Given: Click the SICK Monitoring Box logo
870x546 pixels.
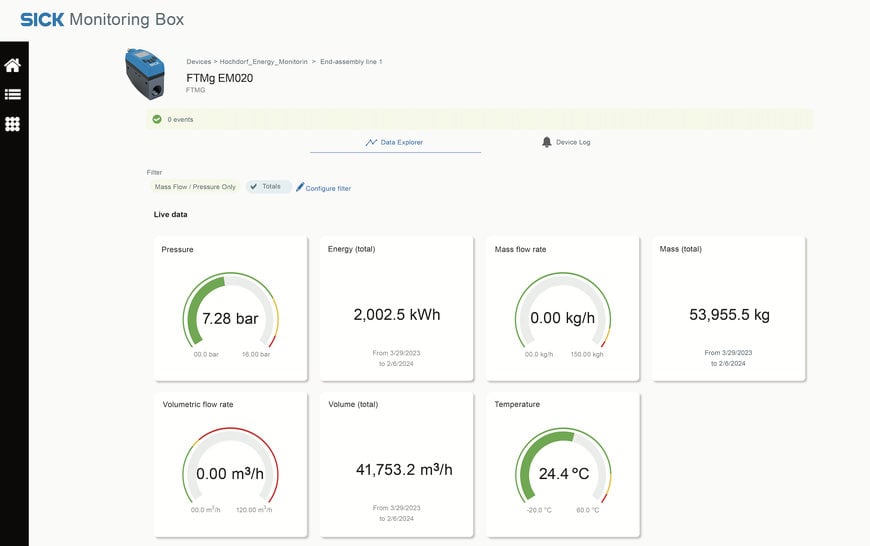Looking at the screenshot, I should click(102, 19).
